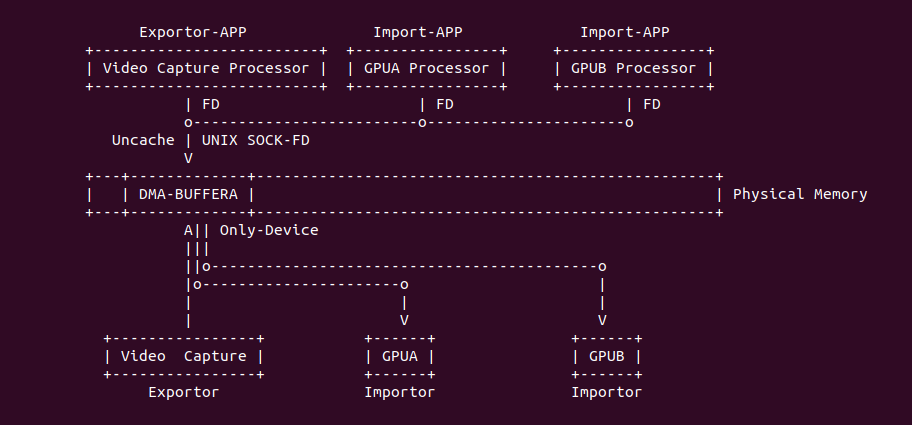Click the Importor label under GPUB
Image resolution: width=912 pixels, height=425 pixels.
click(x=606, y=392)
